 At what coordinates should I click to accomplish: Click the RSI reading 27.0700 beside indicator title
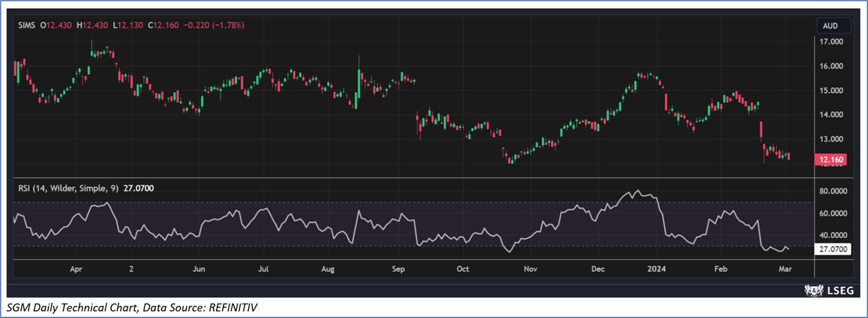coord(139,188)
